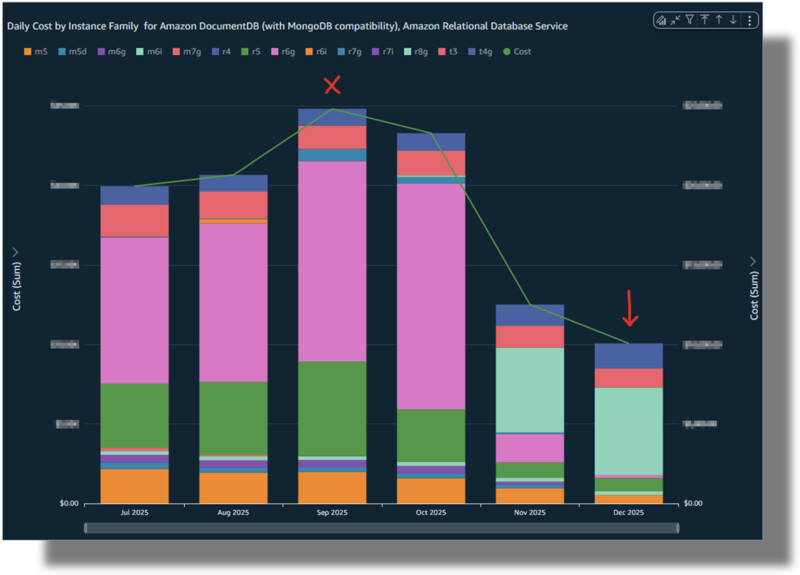
Task: Select Dec 2025 axis label
Action: coord(629,513)
